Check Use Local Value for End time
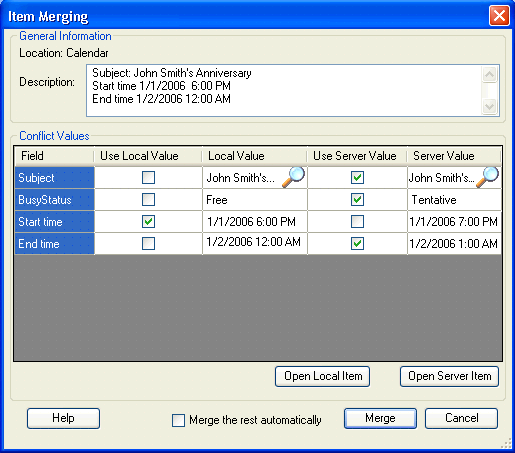This screenshot has height=453, width=515. (148, 244)
